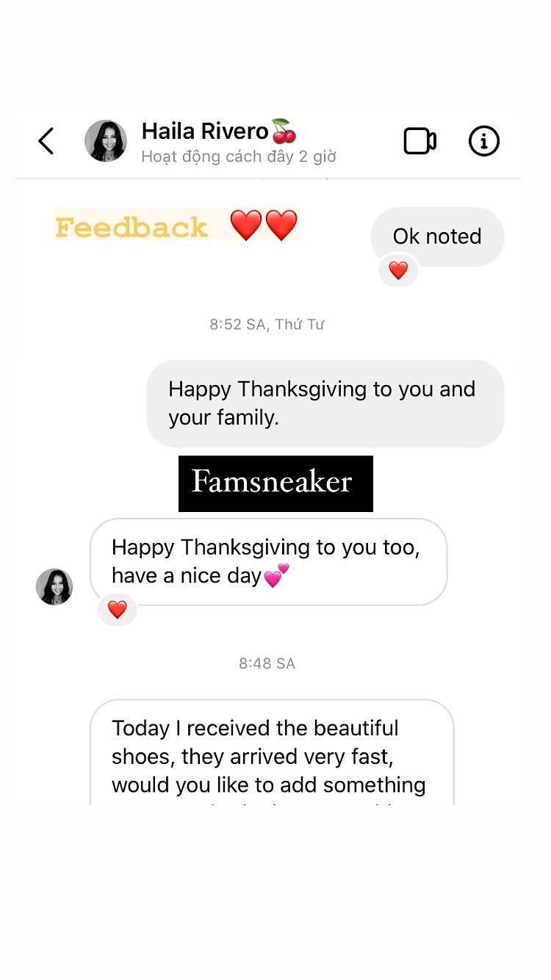Tap the 8:48 SA timestamp
Viewport: 551px width, 980px height.
(267, 663)
